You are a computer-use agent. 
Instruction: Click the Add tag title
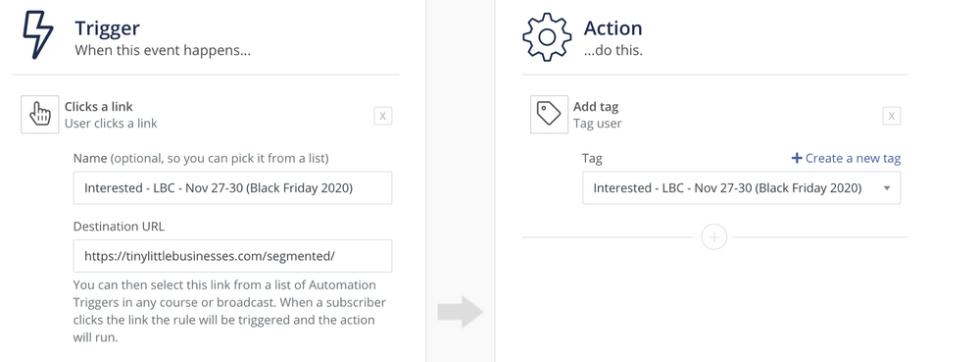pyautogui.click(x=596, y=107)
